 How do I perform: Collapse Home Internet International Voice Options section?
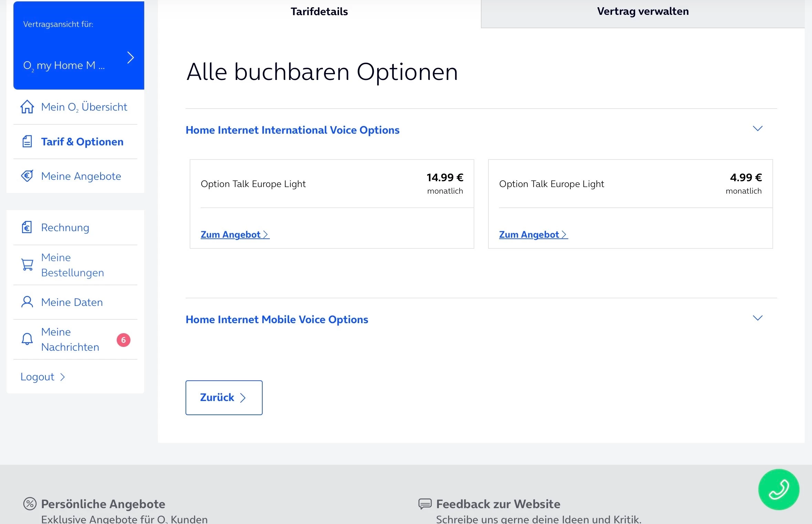coord(758,129)
